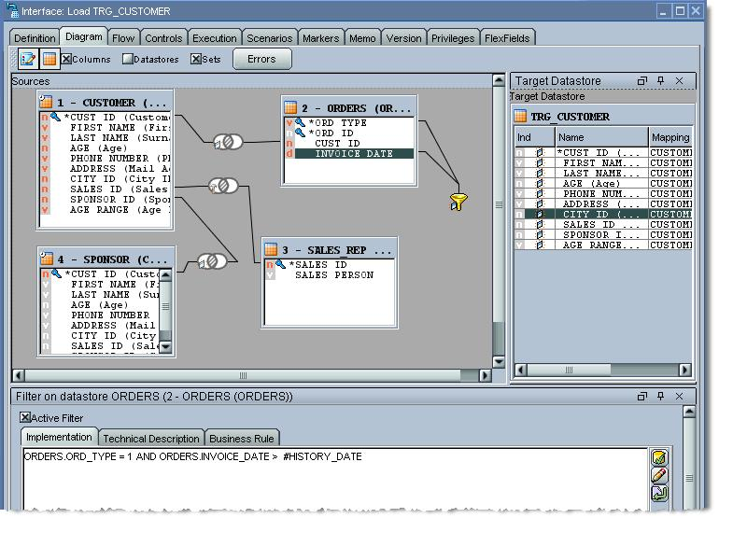747x560 pixels.
Task: Click the join icon linking SPONSOR datastore
Action: click(x=212, y=261)
